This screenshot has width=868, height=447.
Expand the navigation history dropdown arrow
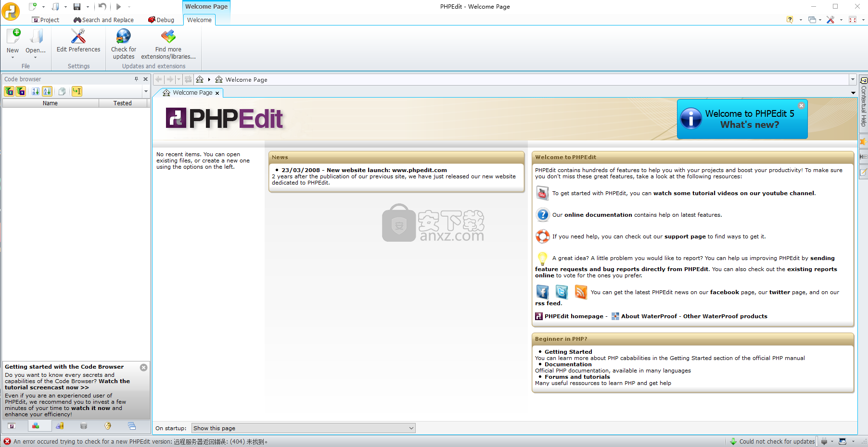click(x=179, y=79)
